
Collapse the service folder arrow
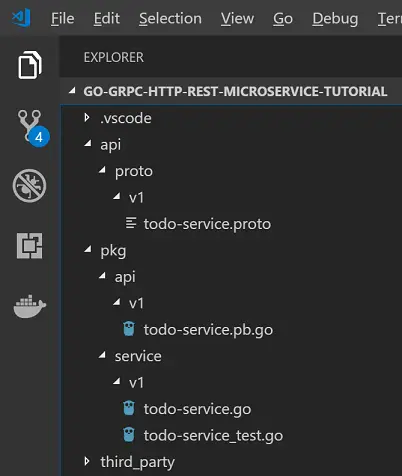[102, 355]
